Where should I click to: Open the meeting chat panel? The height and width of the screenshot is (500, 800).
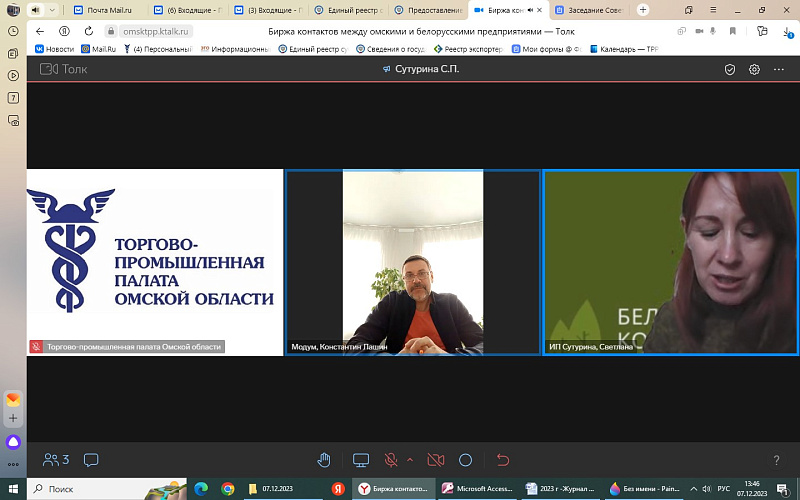[x=91, y=460]
